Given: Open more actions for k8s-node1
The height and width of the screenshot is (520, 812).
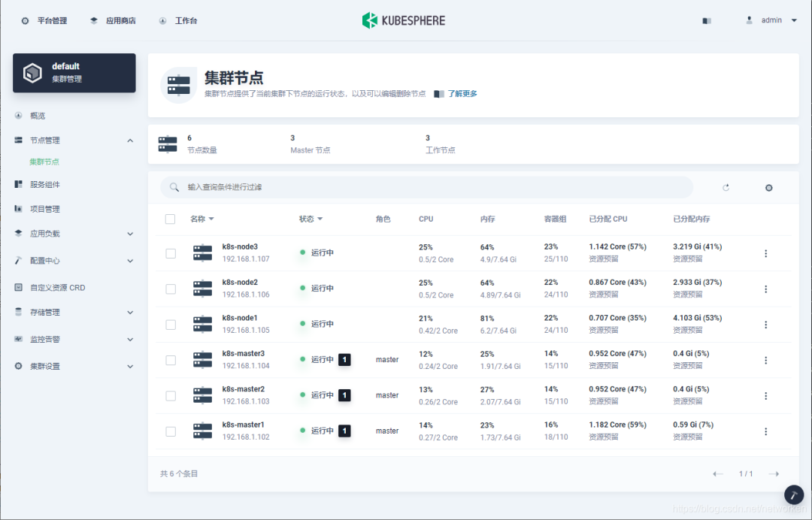Looking at the screenshot, I should [x=766, y=325].
